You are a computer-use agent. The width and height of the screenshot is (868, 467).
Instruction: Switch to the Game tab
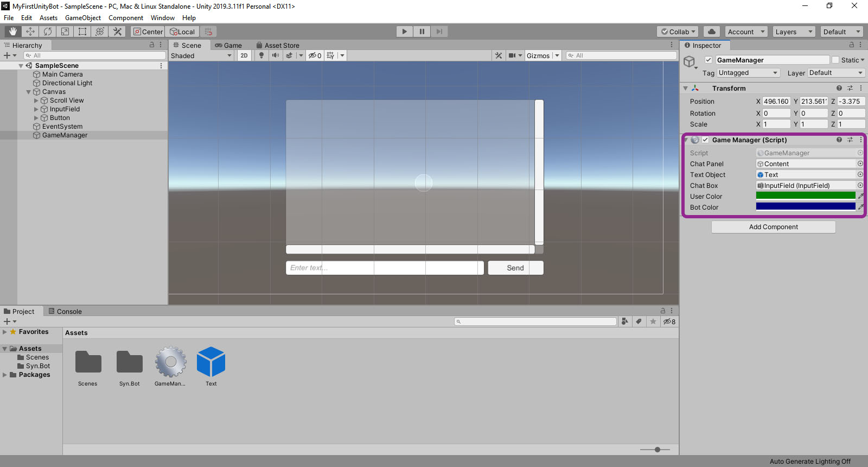(228, 45)
